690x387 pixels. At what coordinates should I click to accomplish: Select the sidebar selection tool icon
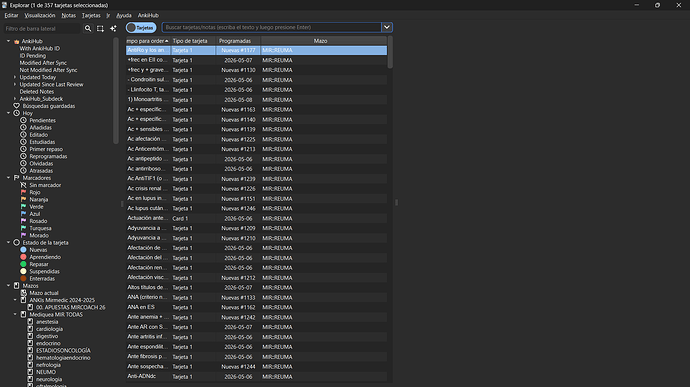100,28
